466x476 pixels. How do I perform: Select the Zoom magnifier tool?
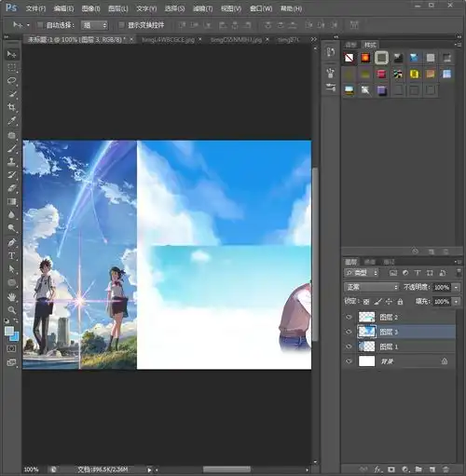click(11, 310)
